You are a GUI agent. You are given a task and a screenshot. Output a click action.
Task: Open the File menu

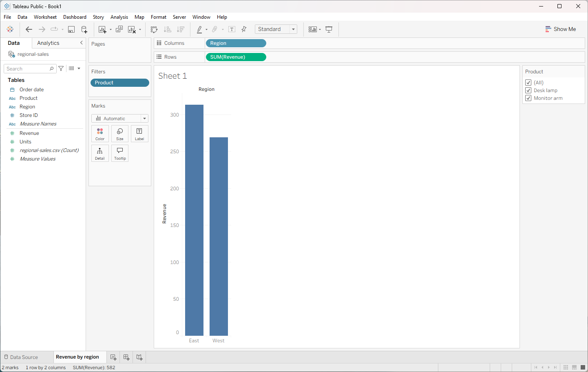click(7, 17)
